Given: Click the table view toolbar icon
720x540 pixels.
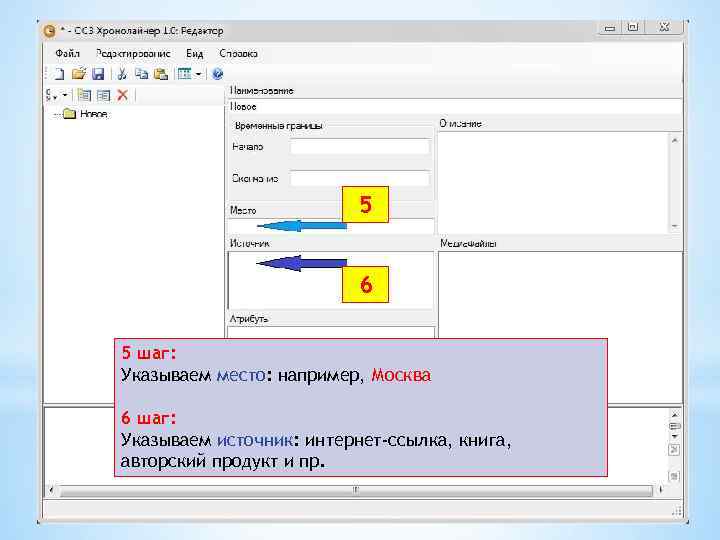Looking at the screenshot, I should tap(185, 74).
